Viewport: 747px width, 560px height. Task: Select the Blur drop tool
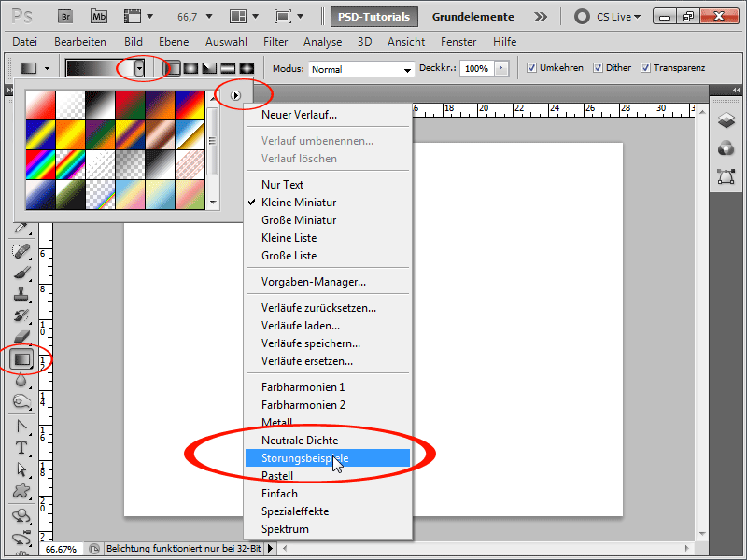pos(21,381)
